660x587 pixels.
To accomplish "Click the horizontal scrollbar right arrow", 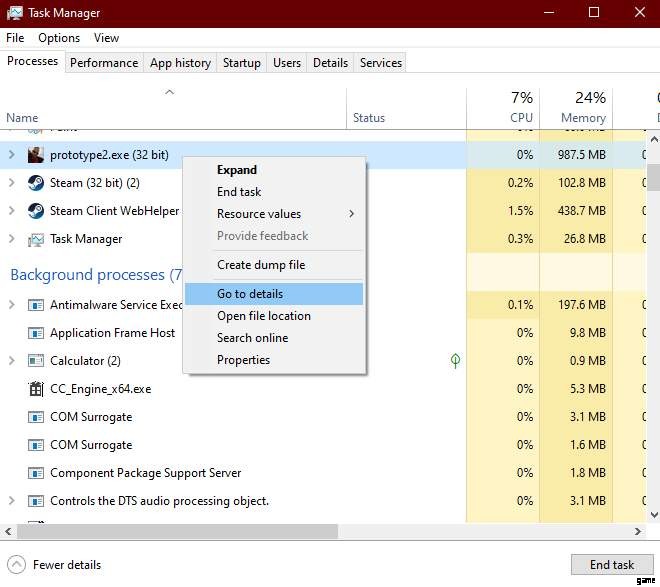I will pos(638,531).
